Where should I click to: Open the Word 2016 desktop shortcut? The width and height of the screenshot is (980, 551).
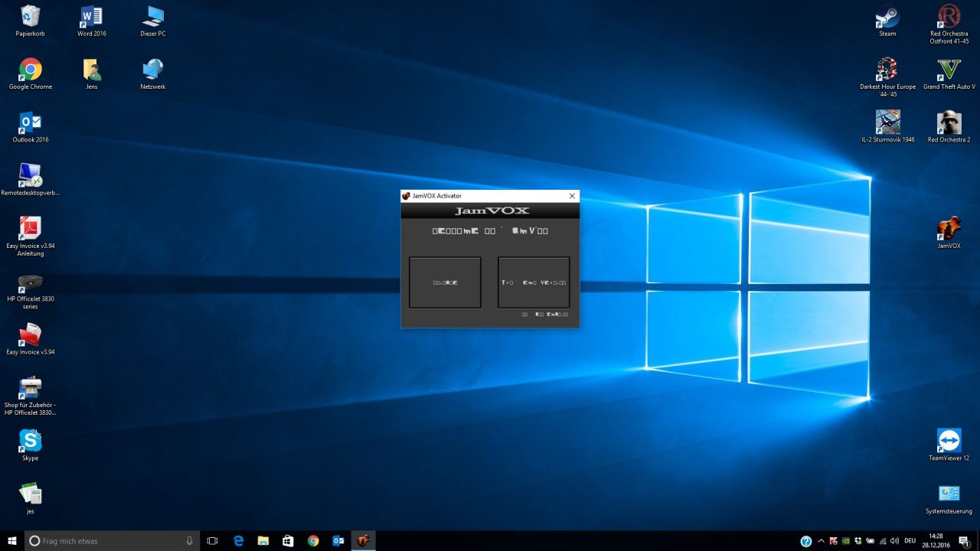(92, 21)
